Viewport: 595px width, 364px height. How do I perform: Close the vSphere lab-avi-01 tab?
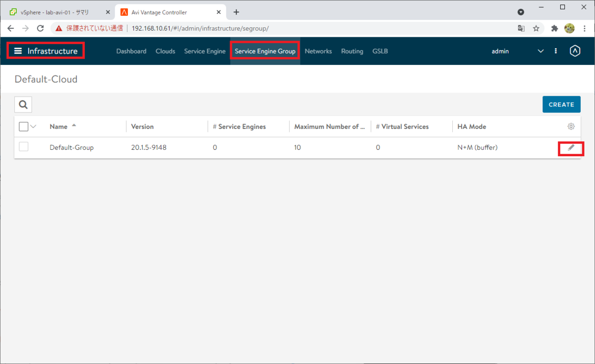coord(108,12)
